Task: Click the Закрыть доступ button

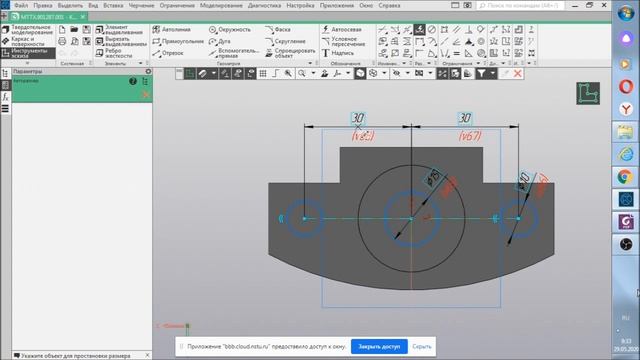Action: click(379, 347)
